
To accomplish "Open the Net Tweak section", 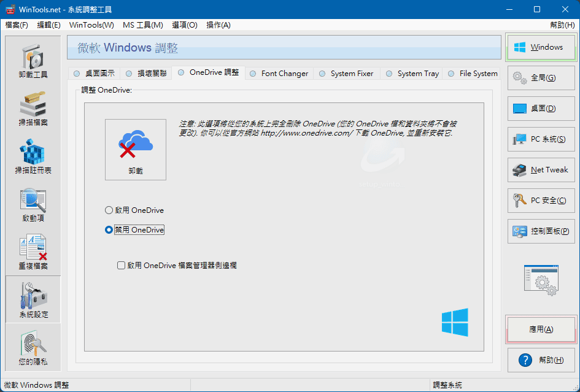I will [x=541, y=170].
